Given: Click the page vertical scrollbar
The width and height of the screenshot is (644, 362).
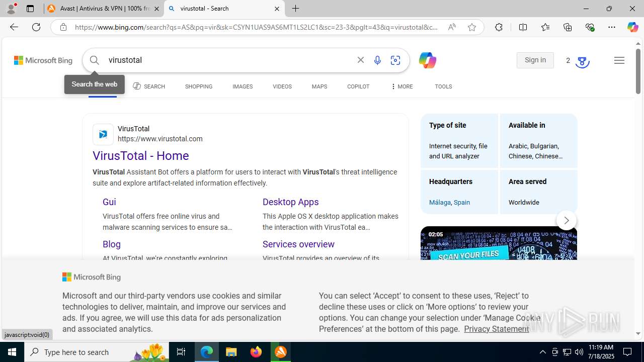Looking at the screenshot, I should [638, 70].
